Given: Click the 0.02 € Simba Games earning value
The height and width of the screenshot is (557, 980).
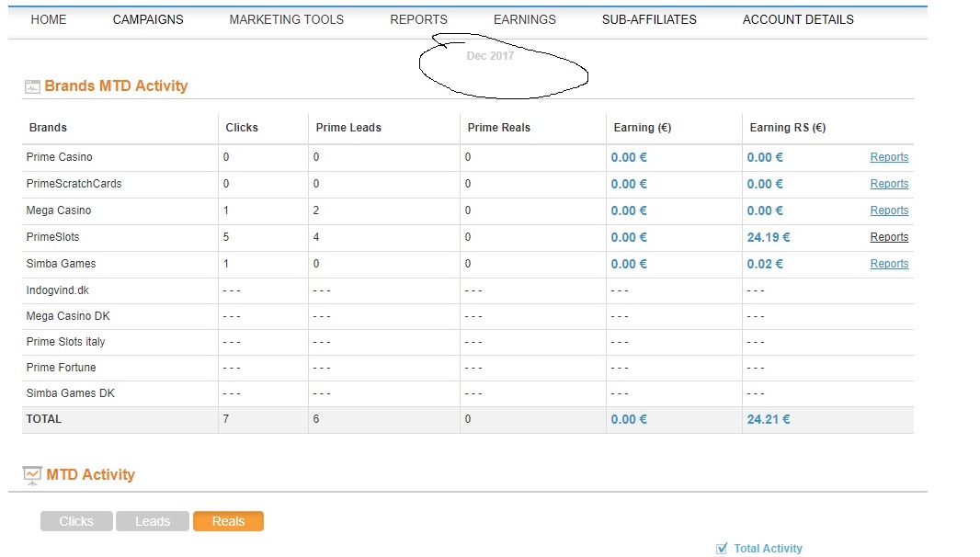Looking at the screenshot, I should (765, 264).
